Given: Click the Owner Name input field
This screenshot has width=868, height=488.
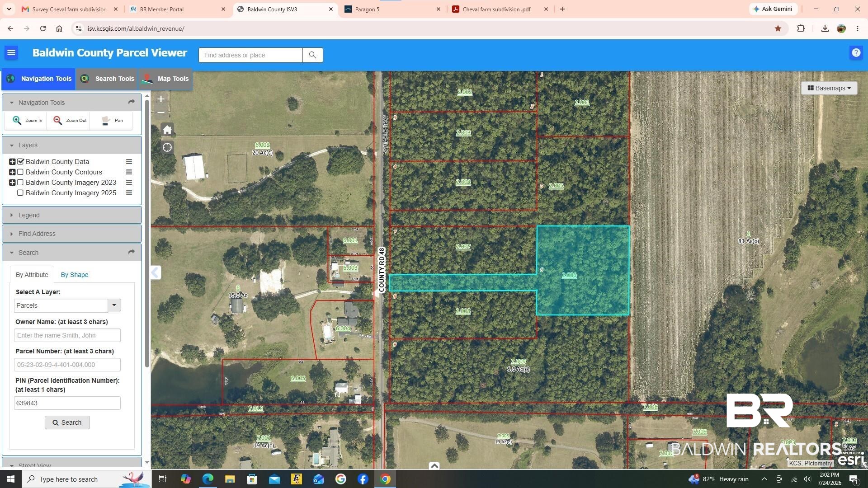Looking at the screenshot, I should 67,335.
